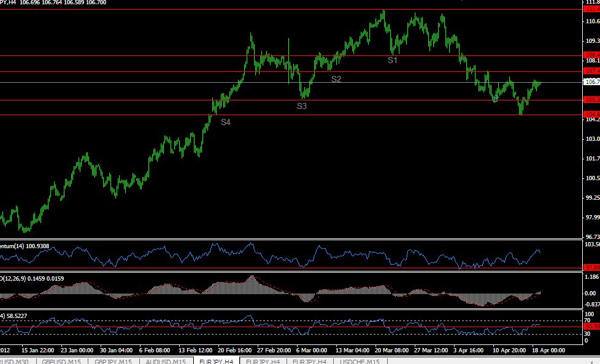Screen dimensions: 600x364
Task: Select the topmost red horizontal line
Action: coord(291,10)
